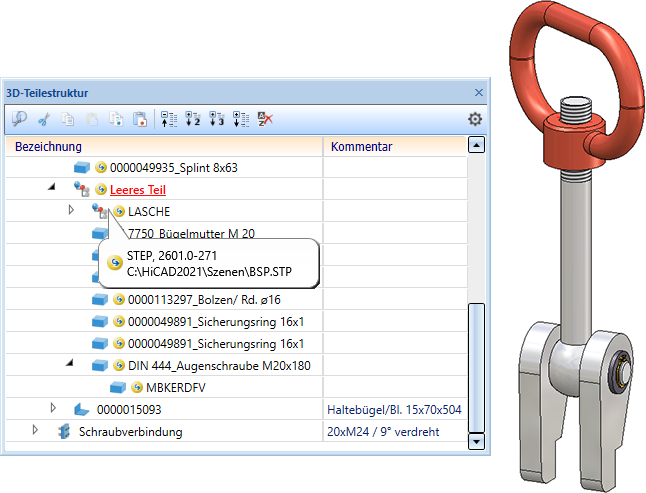The height and width of the screenshot is (493, 646).
Task: Click the Kommentar column header
Action: pos(361,147)
